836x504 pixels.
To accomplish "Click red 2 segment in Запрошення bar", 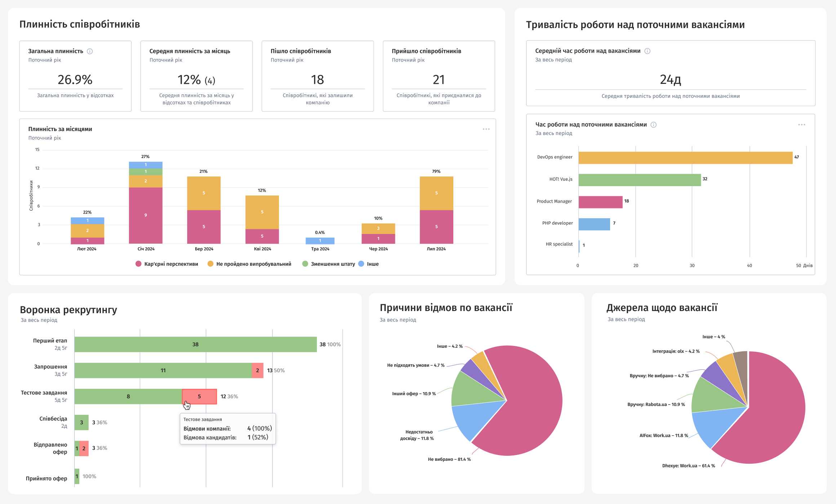I will 257,370.
